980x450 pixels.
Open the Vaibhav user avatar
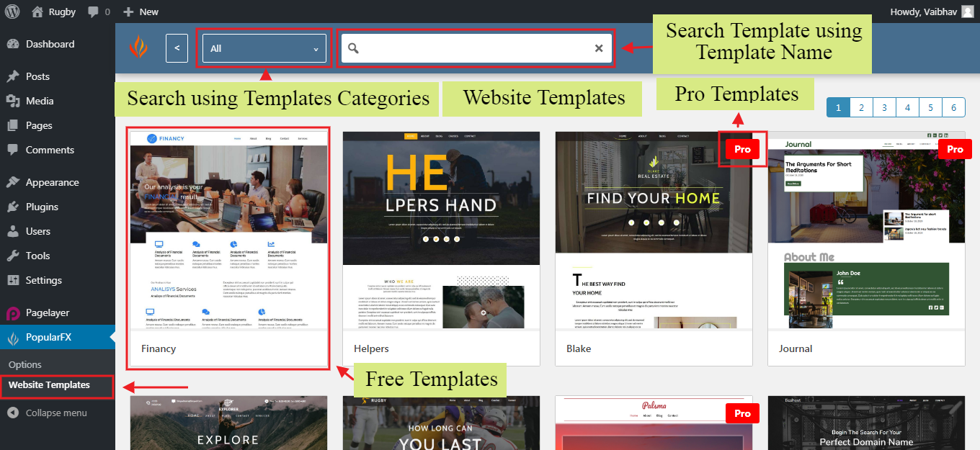coord(967,12)
